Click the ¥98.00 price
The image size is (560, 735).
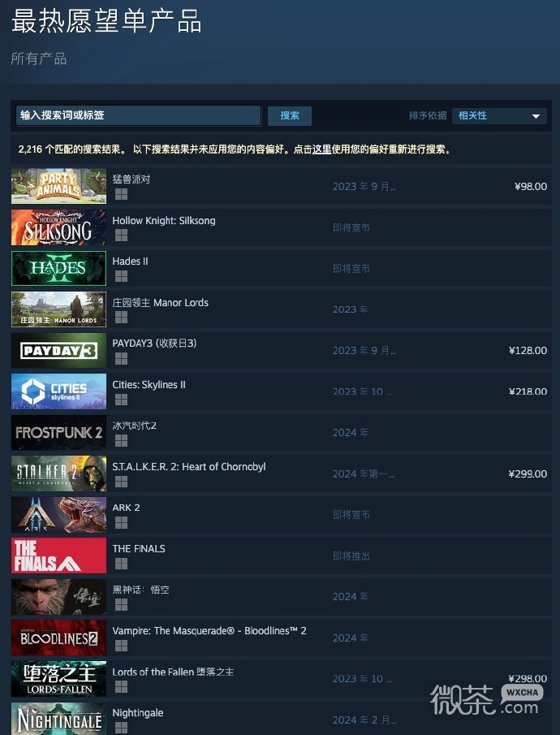point(531,186)
